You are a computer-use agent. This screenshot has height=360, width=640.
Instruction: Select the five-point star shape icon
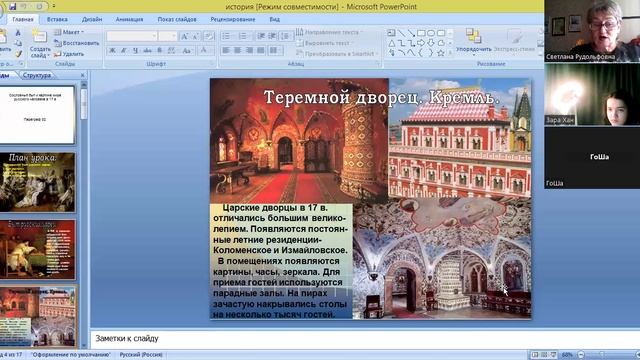pos(441,53)
